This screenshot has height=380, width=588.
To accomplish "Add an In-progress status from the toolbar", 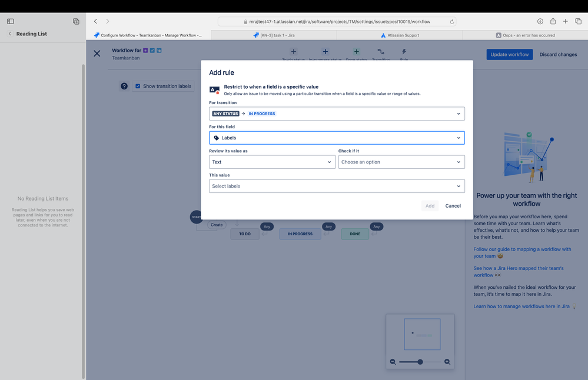I will pyautogui.click(x=325, y=52).
